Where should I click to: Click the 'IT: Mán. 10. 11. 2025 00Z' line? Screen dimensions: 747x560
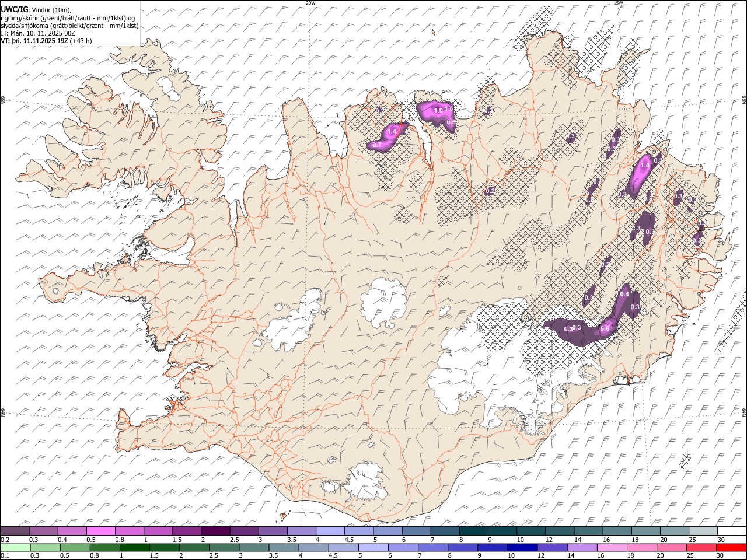pyautogui.click(x=38, y=33)
